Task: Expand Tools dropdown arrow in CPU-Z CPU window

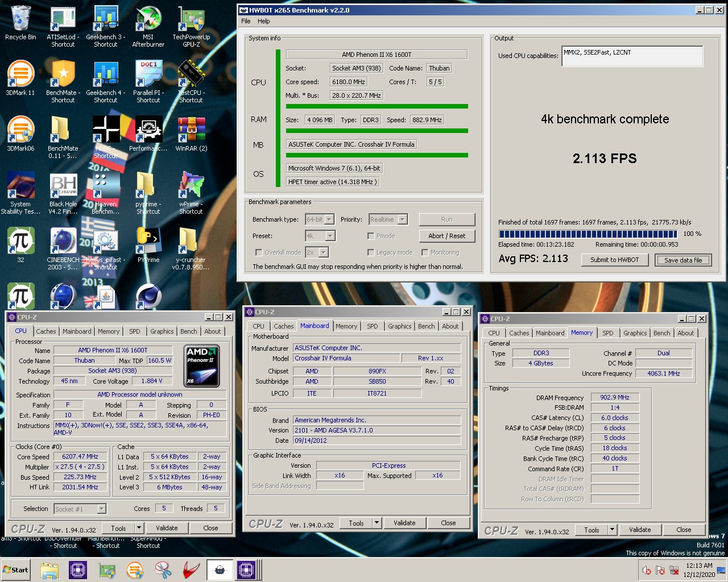Action: click(x=139, y=528)
